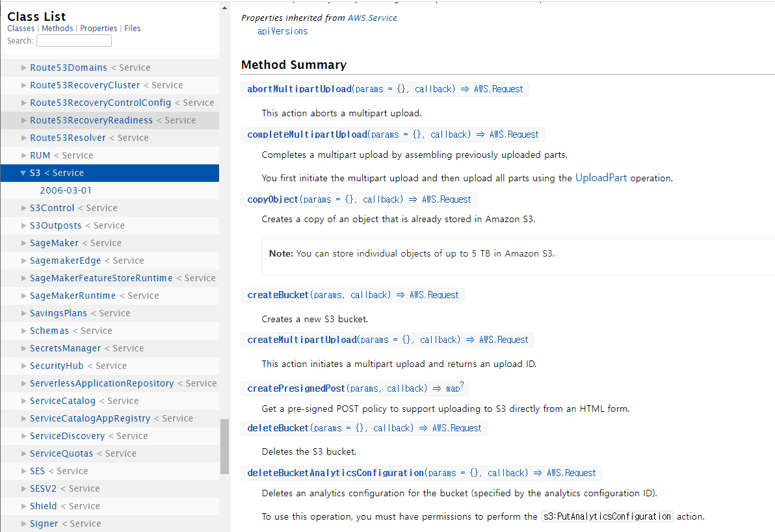The image size is (775, 532).
Task: Open the SavingsPlans class link
Action: [x=59, y=313]
